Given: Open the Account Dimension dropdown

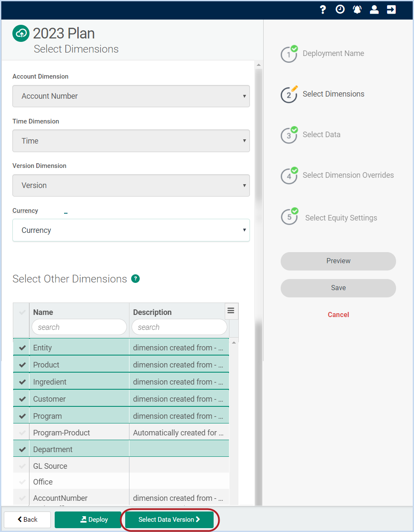Looking at the screenshot, I should coord(131,96).
